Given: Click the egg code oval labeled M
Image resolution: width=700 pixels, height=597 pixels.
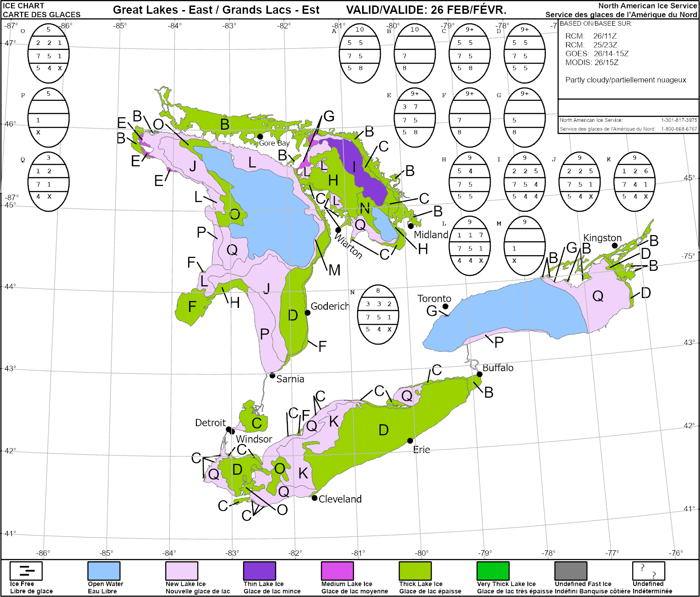Looking at the screenshot, I should click(x=525, y=246).
